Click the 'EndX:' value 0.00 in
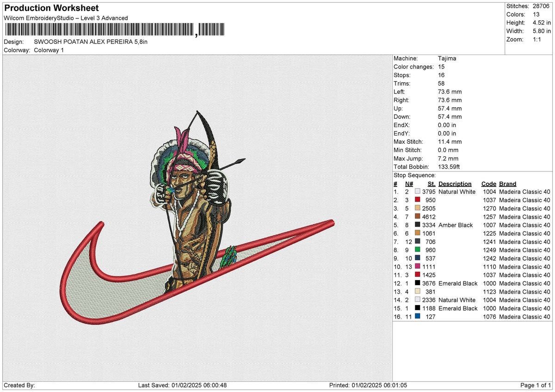 click(447, 125)
